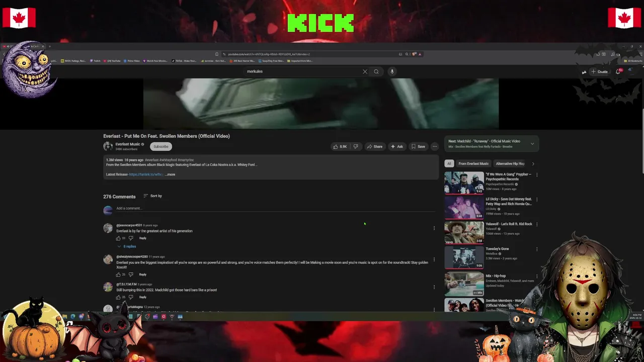The image size is (644, 362).
Task: Click the video player area
Action: (321, 103)
